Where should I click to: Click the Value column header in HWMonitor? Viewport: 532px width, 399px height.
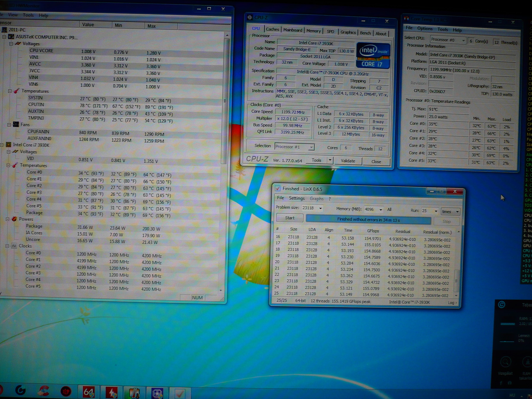click(x=96, y=25)
